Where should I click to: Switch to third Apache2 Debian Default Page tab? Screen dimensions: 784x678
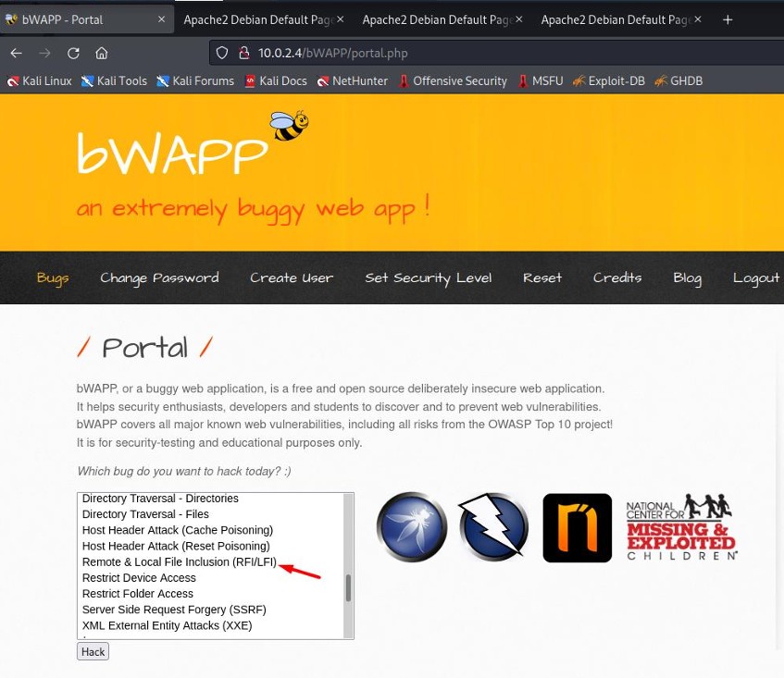point(621,19)
